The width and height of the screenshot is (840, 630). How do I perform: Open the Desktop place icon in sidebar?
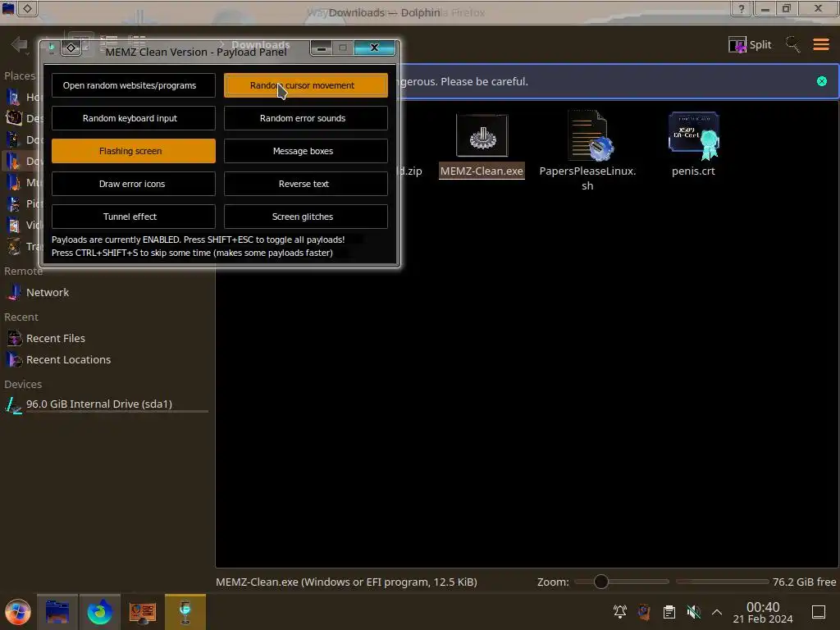13,118
